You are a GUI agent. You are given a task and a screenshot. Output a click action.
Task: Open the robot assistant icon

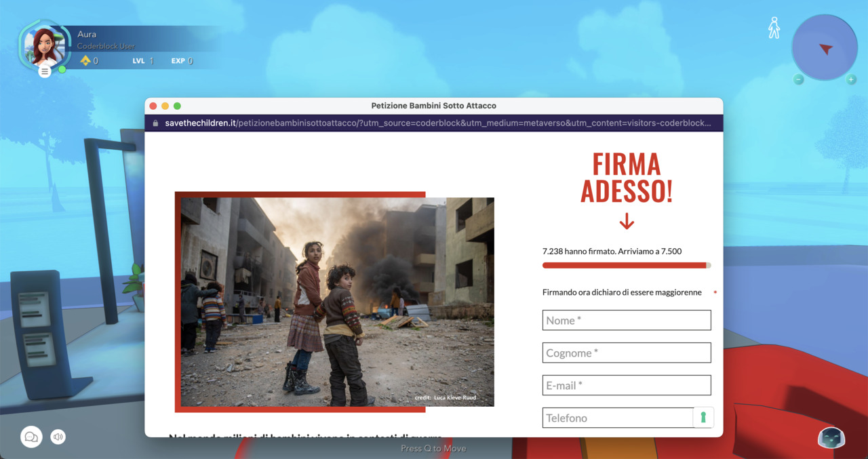[x=831, y=437]
